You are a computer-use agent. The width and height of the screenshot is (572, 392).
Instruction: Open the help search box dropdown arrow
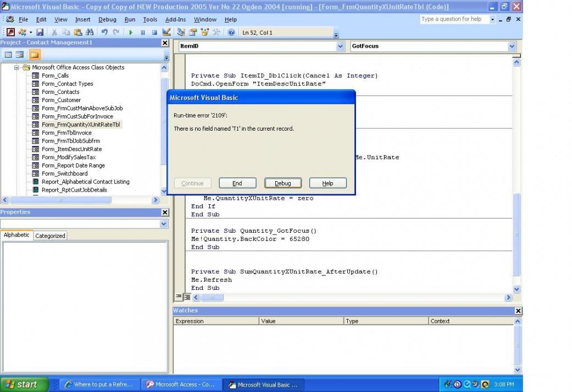click(x=492, y=19)
